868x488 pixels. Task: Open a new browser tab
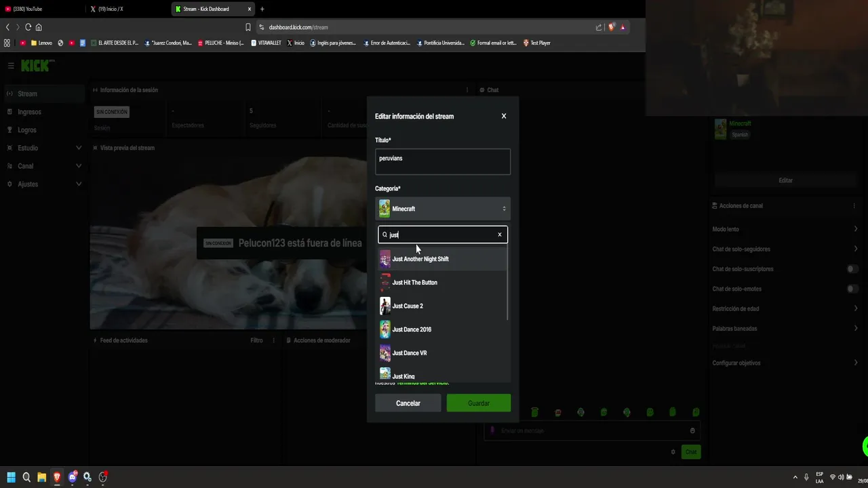click(262, 9)
